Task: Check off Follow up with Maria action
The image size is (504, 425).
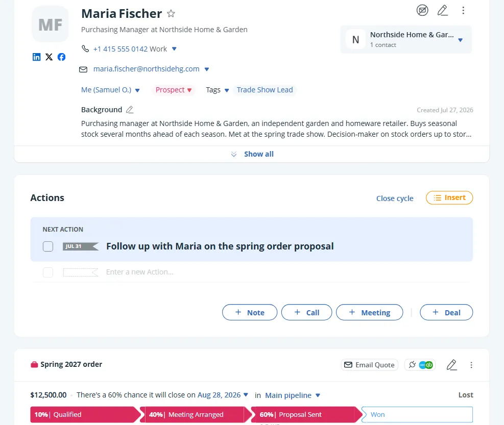Action: (48, 246)
